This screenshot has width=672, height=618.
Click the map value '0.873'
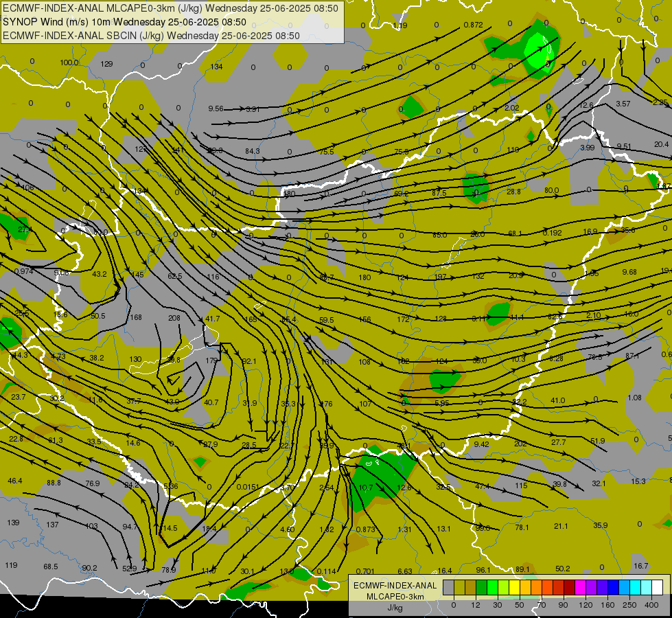point(366,529)
